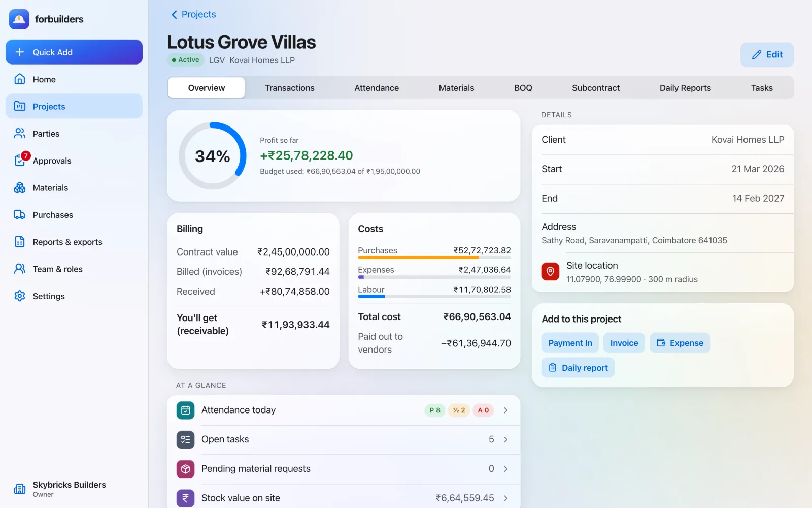Click the P 8 present badge

(435, 410)
